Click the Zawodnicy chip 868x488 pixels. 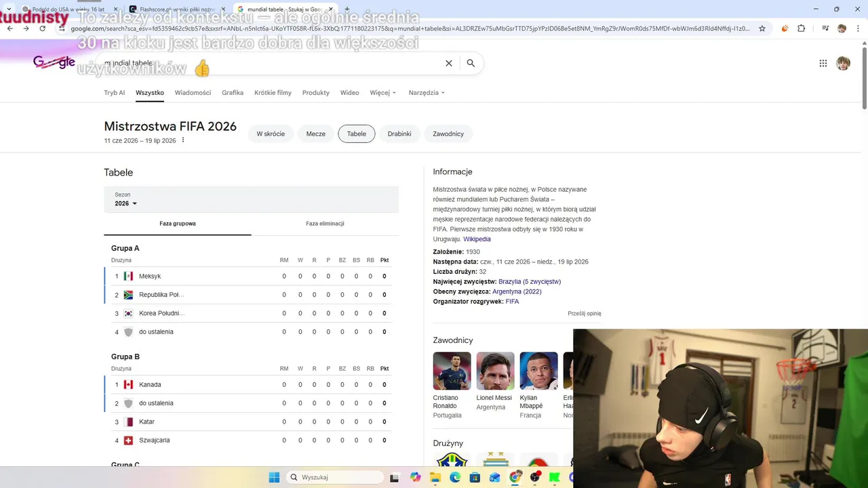[x=448, y=134]
